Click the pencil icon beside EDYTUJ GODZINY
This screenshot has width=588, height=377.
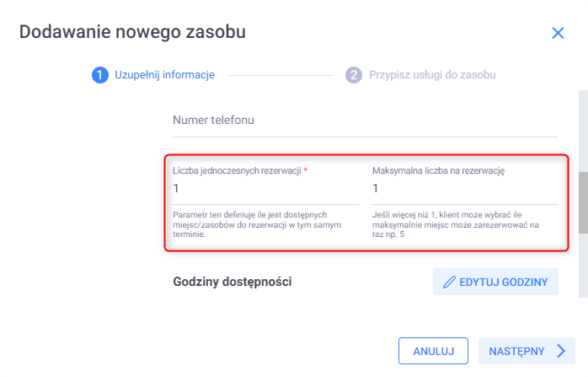[x=449, y=282]
